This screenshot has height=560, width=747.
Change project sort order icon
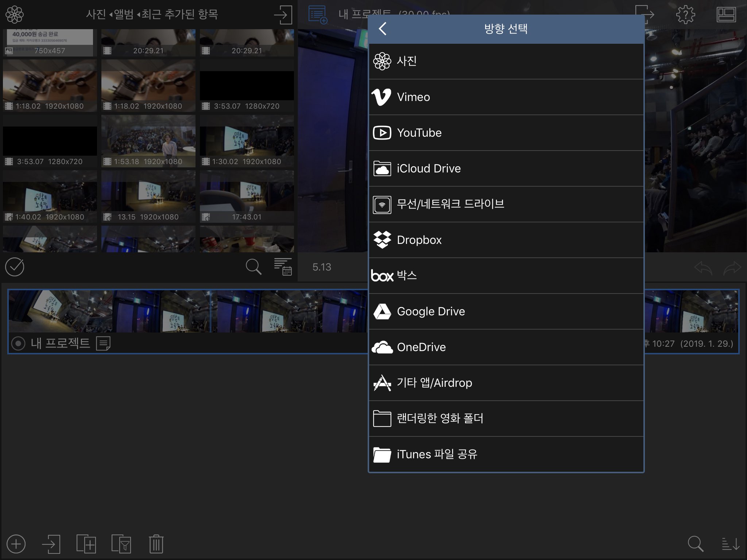[x=731, y=544]
